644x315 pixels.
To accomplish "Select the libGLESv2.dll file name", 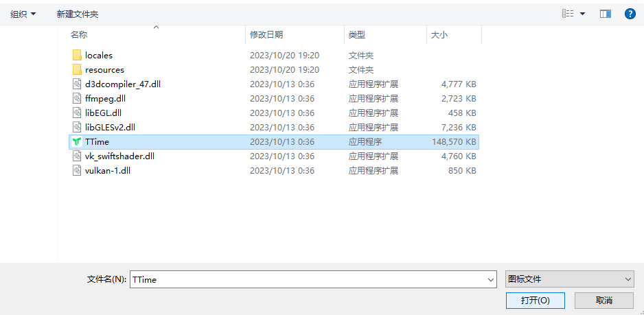I will (110, 128).
